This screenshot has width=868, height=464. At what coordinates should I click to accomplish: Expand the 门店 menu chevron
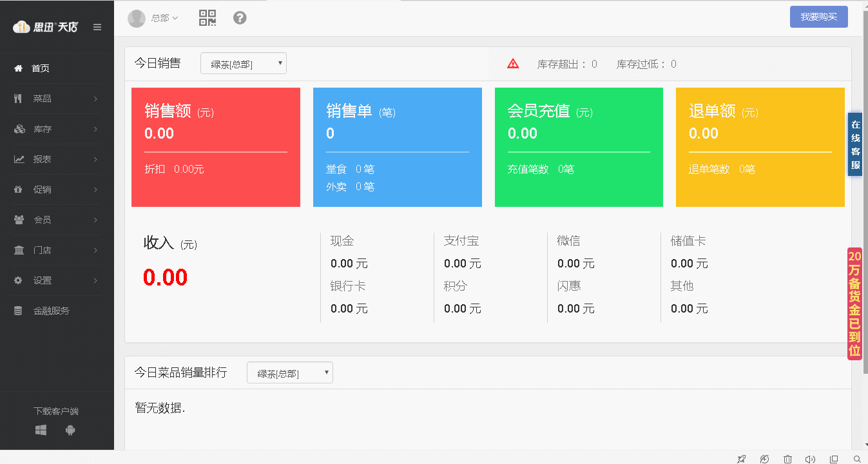point(95,250)
